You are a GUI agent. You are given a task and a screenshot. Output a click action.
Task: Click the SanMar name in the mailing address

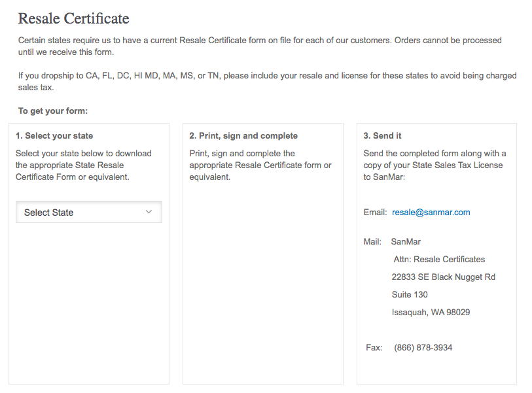click(x=406, y=241)
